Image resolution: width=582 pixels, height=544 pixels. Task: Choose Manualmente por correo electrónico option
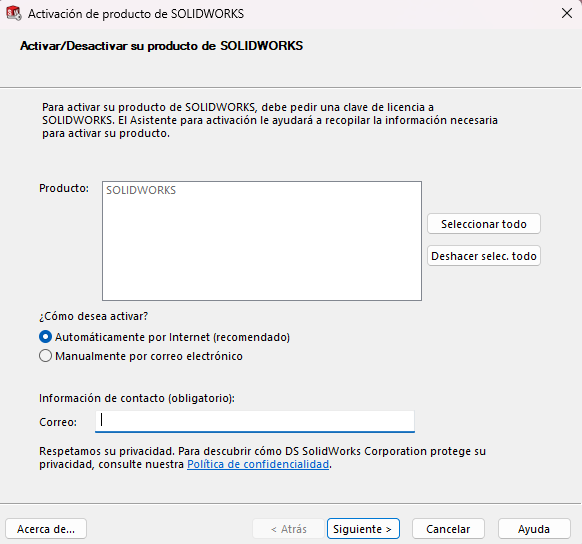tap(45, 356)
